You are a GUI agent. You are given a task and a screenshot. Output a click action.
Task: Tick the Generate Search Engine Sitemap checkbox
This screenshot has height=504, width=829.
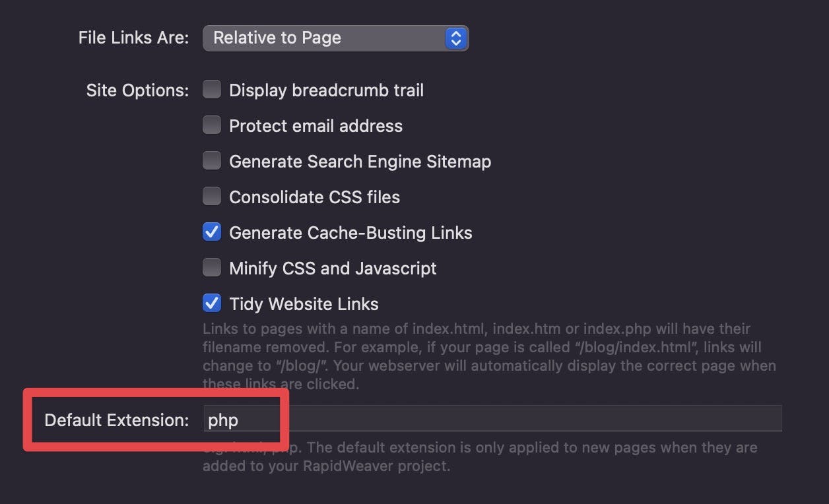pyautogui.click(x=212, y=161)
